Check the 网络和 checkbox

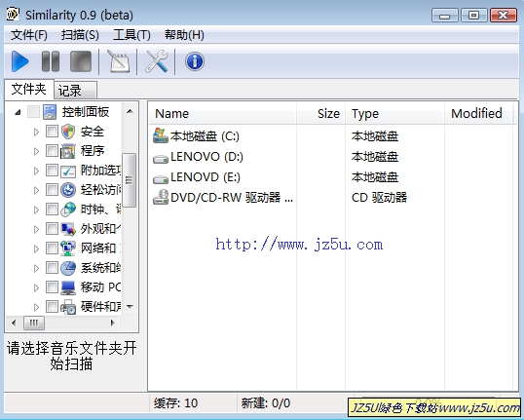click(52, 248)
